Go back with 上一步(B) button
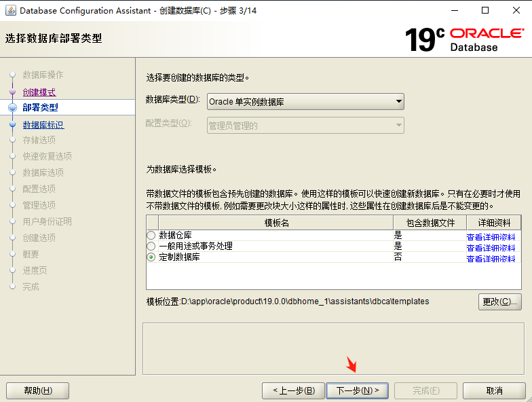 pos(293,390)
